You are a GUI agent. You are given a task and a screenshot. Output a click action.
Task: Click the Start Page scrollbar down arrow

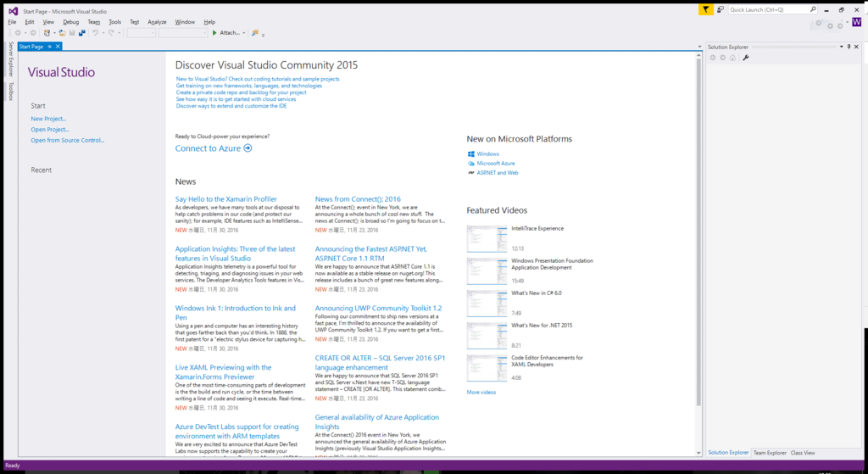(x=698, y=453)
